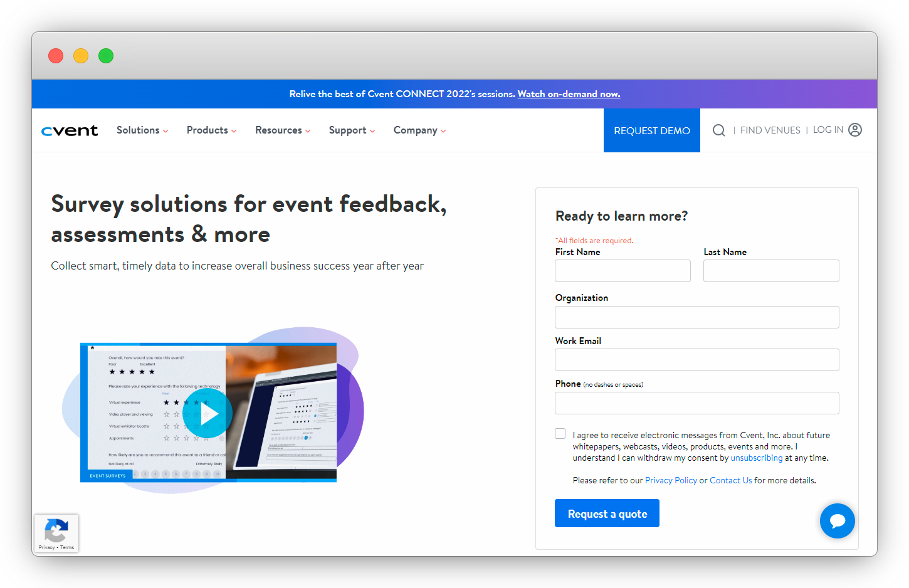The height and width of the screenshot is (588, 909).
Task: Open the Privacy Policy link
Action: 671,480
